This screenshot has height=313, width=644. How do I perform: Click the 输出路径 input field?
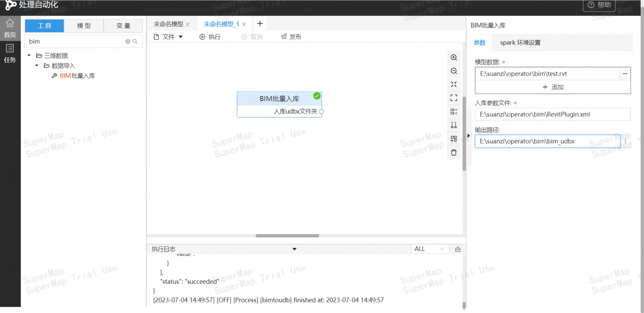547,141
